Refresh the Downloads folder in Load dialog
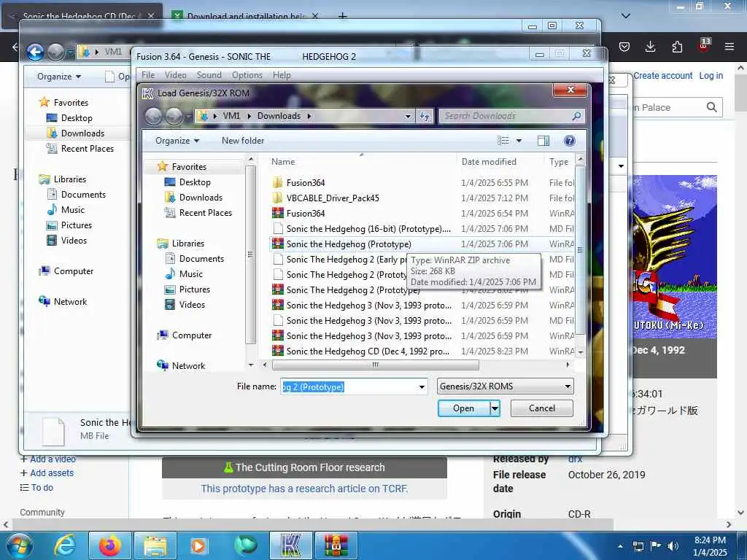747x560 pixels. (x=425, y=116)
